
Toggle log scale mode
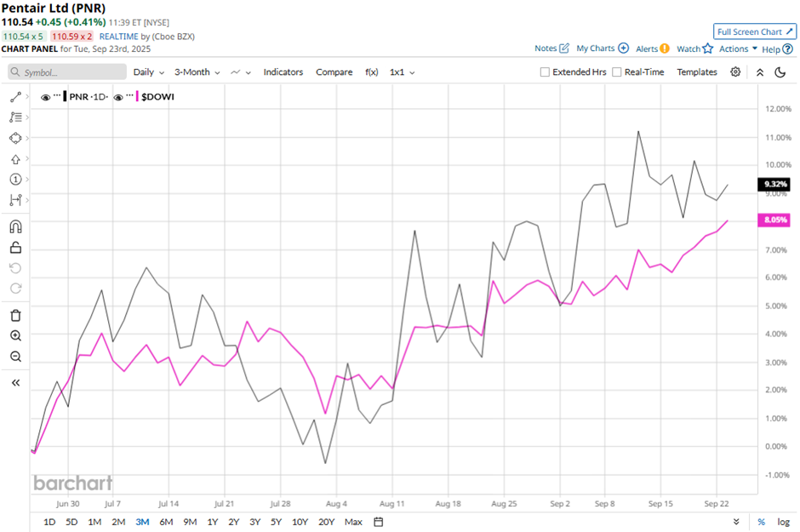[x=783, y=522]
